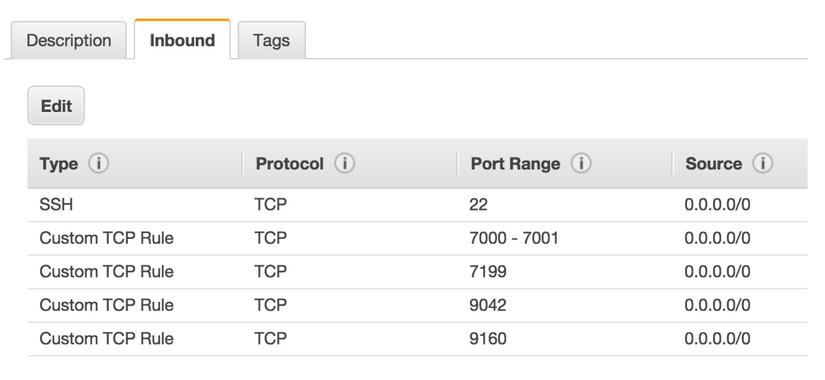The height and width of the screenshot is (380, 825).
Task: Click the Protocol column header
Action: [289, 164]
